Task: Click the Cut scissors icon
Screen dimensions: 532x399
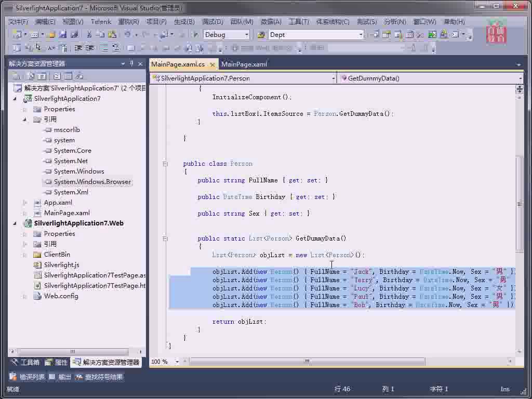Action: point(89,34)
